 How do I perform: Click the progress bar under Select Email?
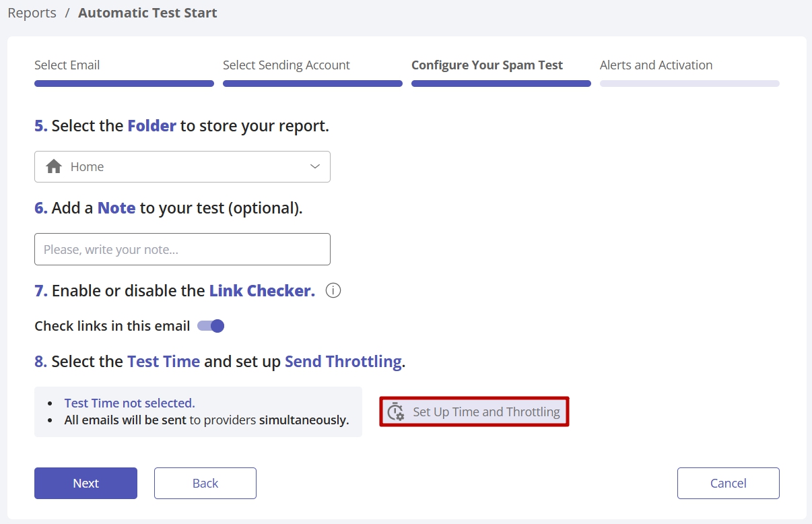pos(124,84)
